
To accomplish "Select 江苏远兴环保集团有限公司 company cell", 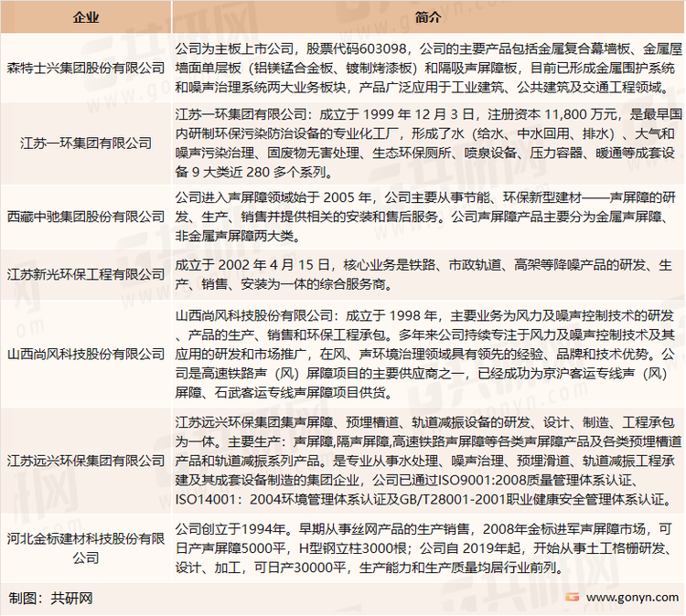I will (x=86, y=461).
